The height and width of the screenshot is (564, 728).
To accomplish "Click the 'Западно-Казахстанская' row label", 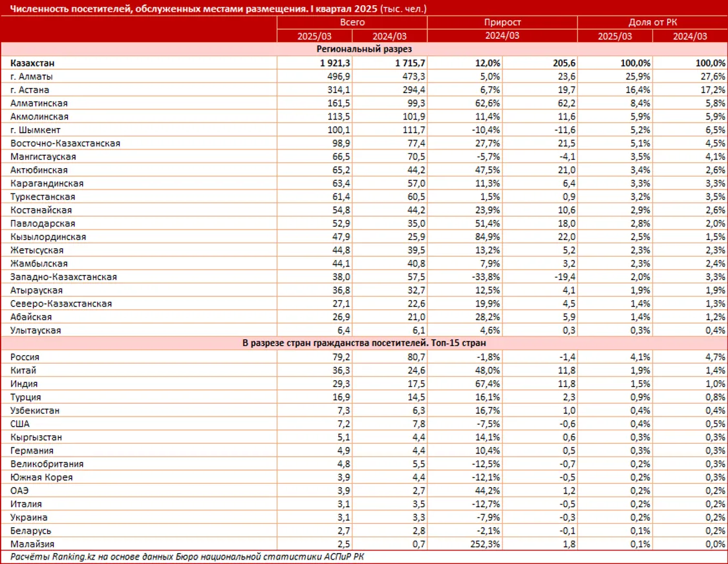I will point(63,277).
